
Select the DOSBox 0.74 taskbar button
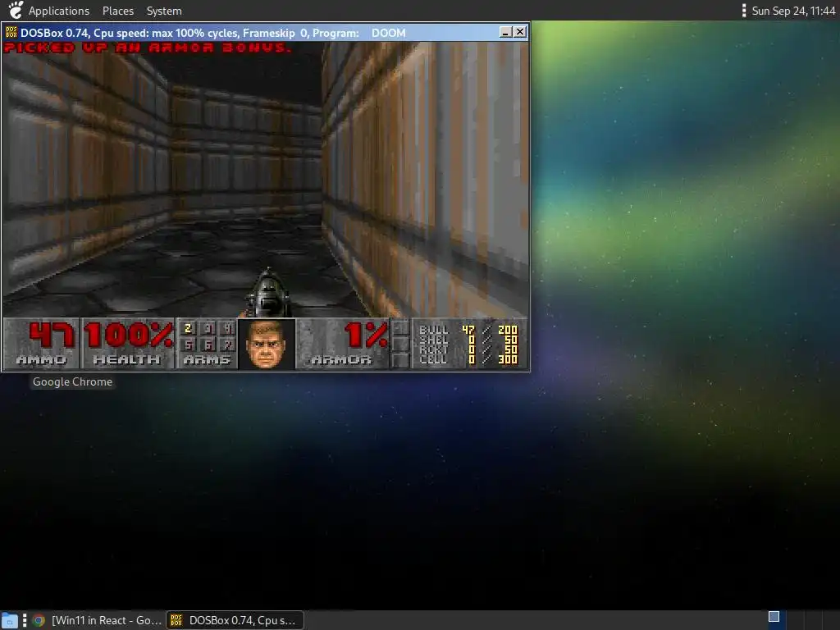pyautogui.click(x=235, y=620)
